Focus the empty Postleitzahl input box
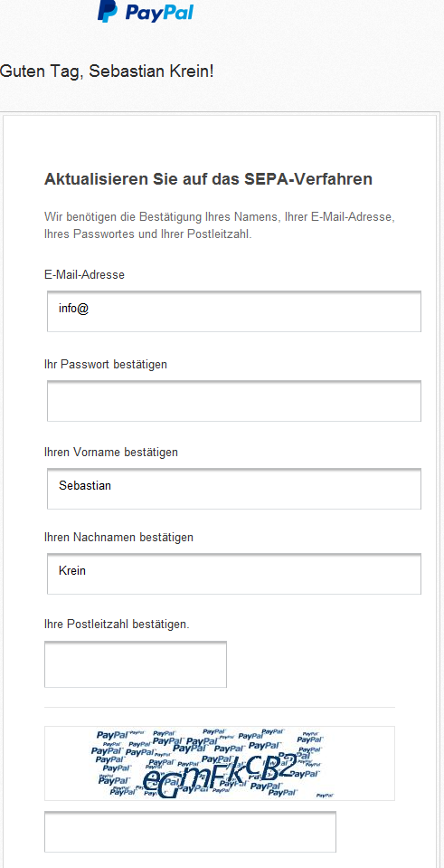The width and height of the screenshot is (444, 868). coord(136,664)
